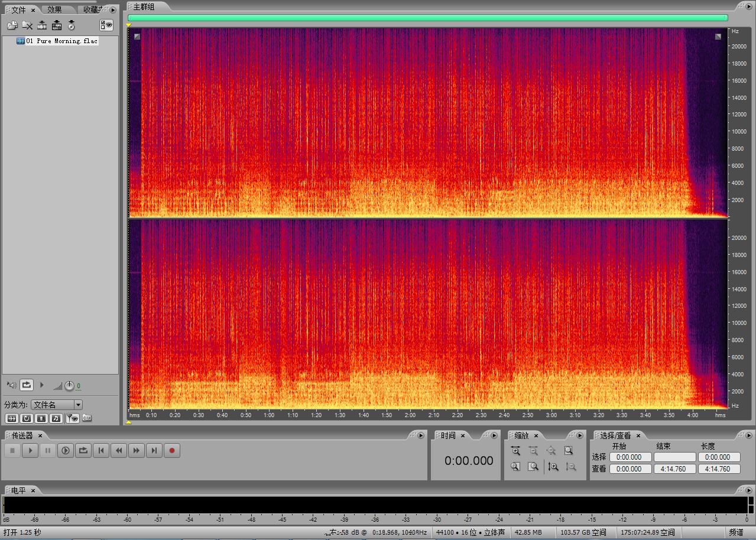Select the 主群组 tab
This screenshot has width=756, height=540.
144,6
